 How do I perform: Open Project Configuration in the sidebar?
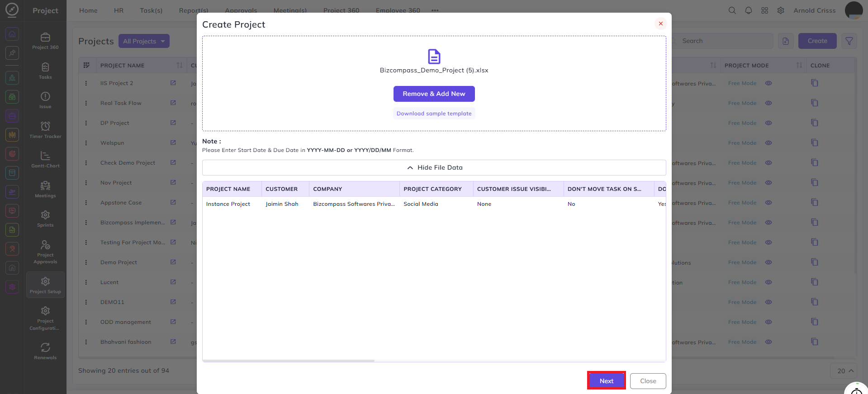coord(45,318)
